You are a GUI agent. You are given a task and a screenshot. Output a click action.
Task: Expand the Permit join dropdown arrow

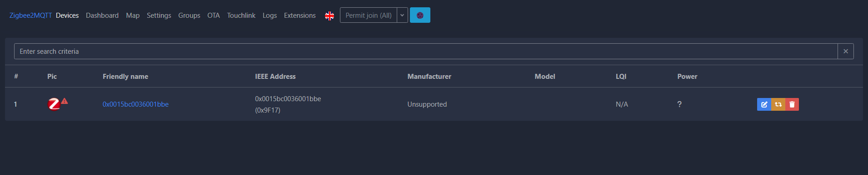[402, 15]
